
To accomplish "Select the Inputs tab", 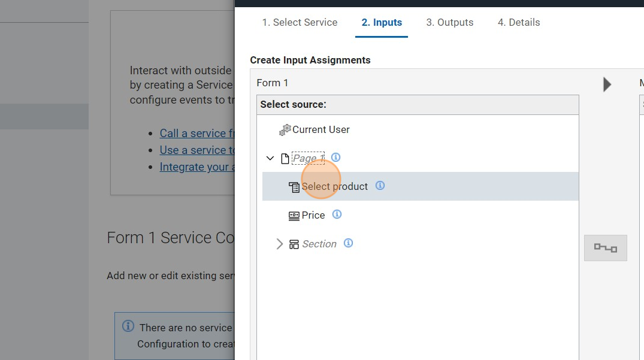I will 382,23.
